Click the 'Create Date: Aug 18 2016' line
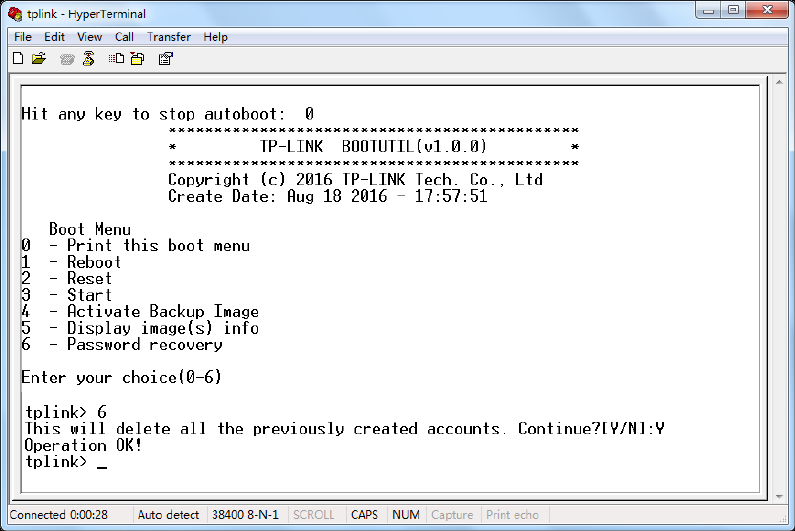Viewport: 795px width, 531px height. [x=328, y=196]
